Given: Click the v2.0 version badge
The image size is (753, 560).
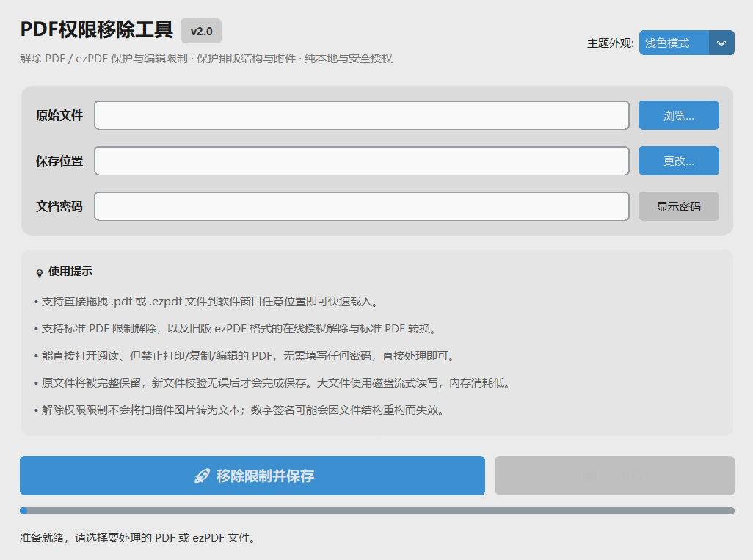Looking at the screenshot, I should 201,32.
